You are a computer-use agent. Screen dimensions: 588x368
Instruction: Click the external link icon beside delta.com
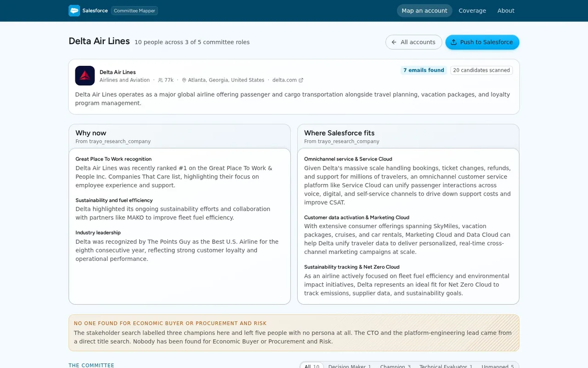click(301, 80)
